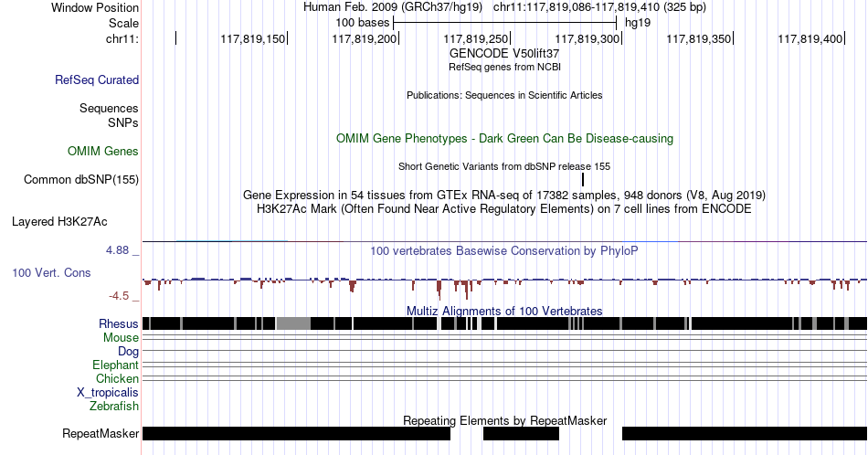This screenshot has width=868, height=455.
Task: Click the RefSeq Curated track label
Action: [x=97, y=79]
